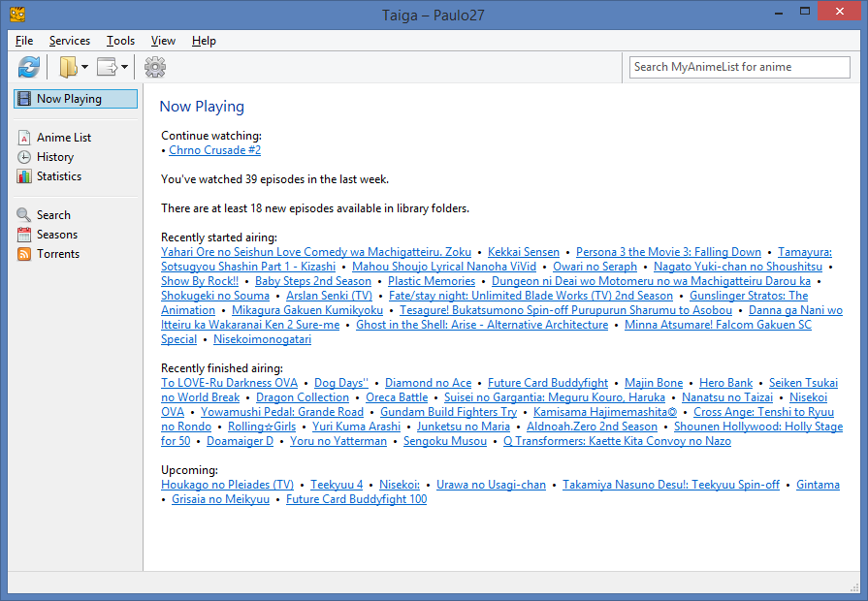Viewport: 868px width, 601px height.
Task: Open the Help menu
Action: 204,41
